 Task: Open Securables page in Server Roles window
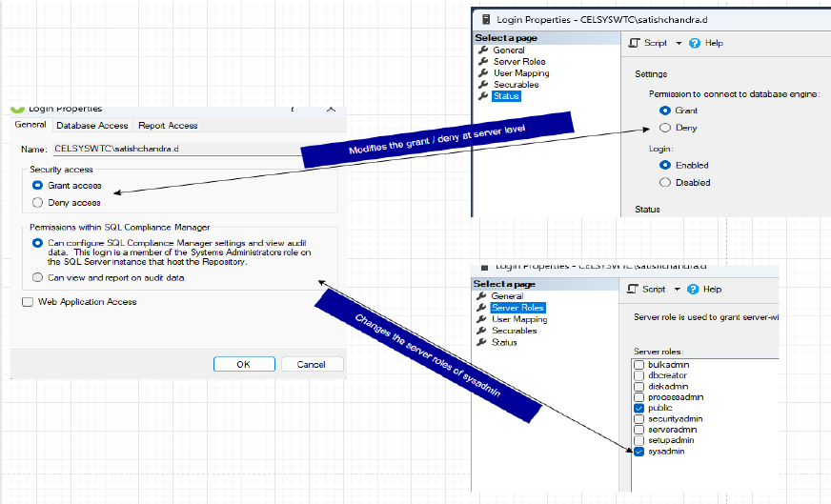pos(514,331)
